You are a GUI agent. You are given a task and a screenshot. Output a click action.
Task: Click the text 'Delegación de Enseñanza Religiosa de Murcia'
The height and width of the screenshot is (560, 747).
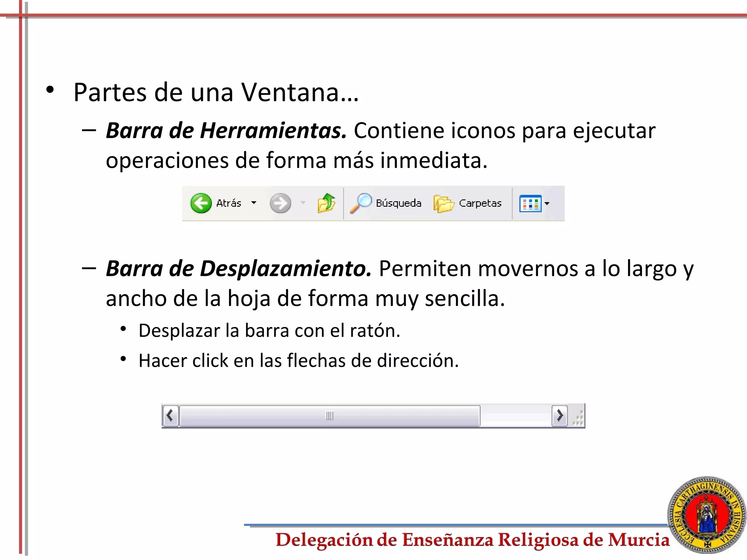[473, 540]
